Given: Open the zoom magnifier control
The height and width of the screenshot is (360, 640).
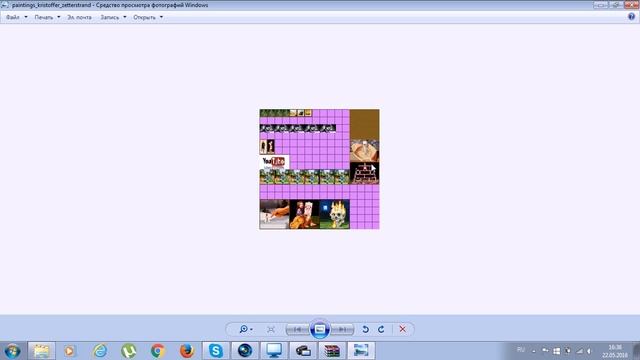Looking at the screenshot, I should (x=246, y=329).
